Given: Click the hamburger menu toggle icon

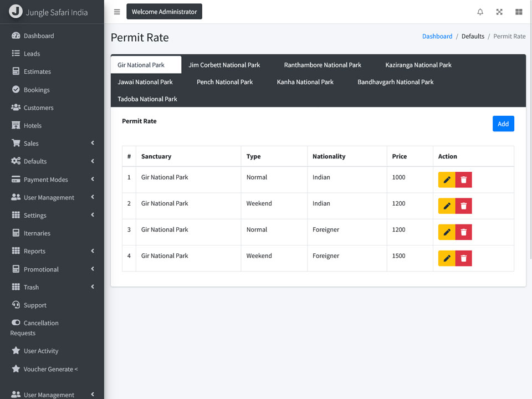Looking at the screenshot, I should click(117, 12).
